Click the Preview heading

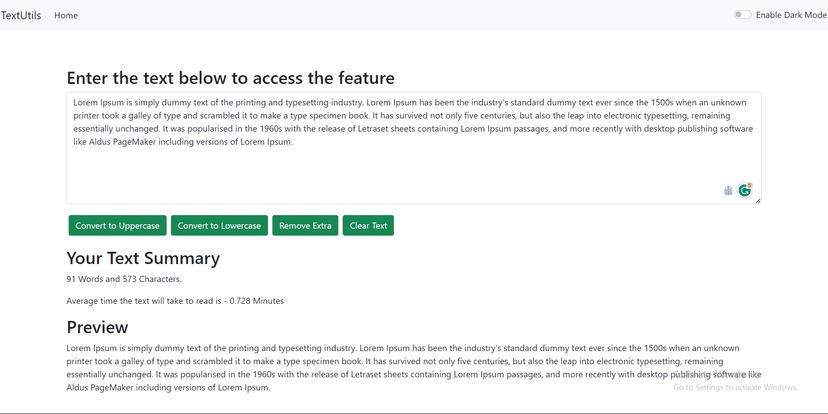click(x=97, y=327)
